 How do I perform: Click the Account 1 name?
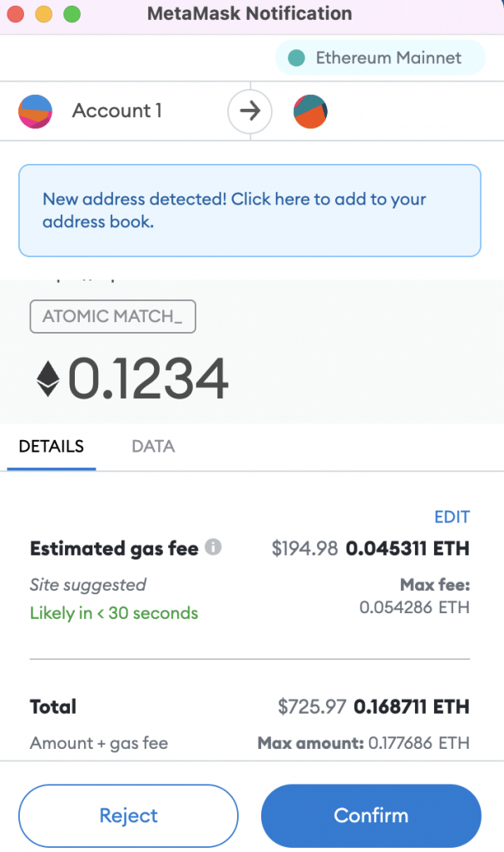pyautogui.click(x=117, y=111)
